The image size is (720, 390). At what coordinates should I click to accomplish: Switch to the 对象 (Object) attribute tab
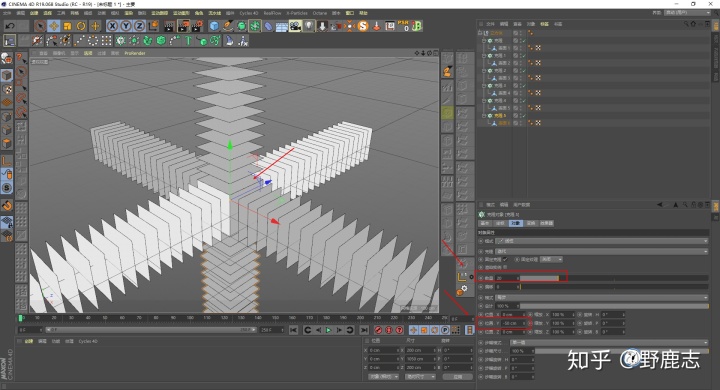(515, 223)
